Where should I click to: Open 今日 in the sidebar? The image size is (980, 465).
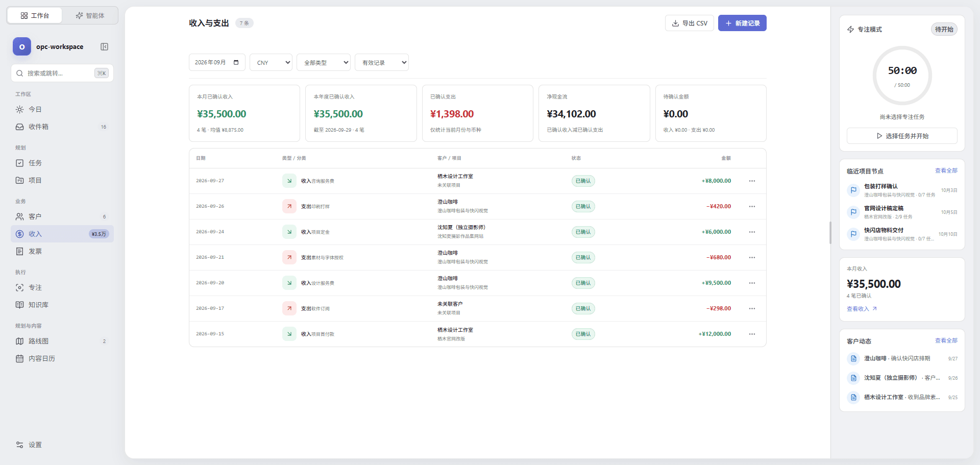(x=62, y=110)
